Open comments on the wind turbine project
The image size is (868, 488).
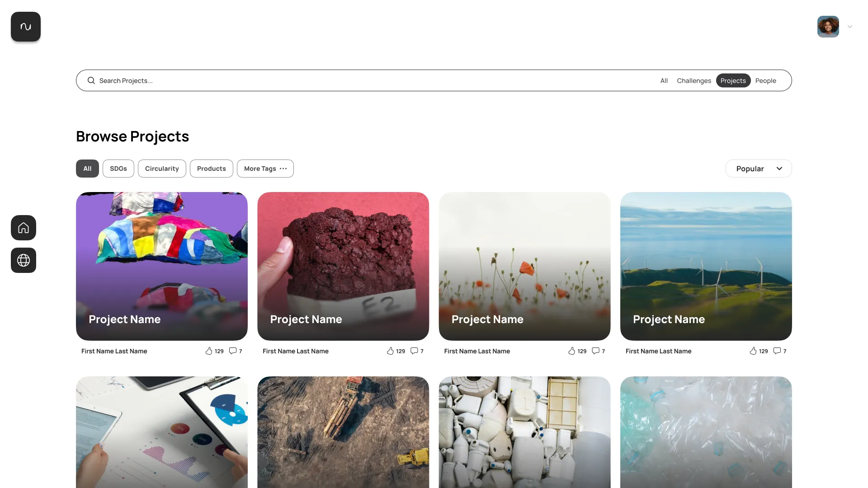point(777,351)
